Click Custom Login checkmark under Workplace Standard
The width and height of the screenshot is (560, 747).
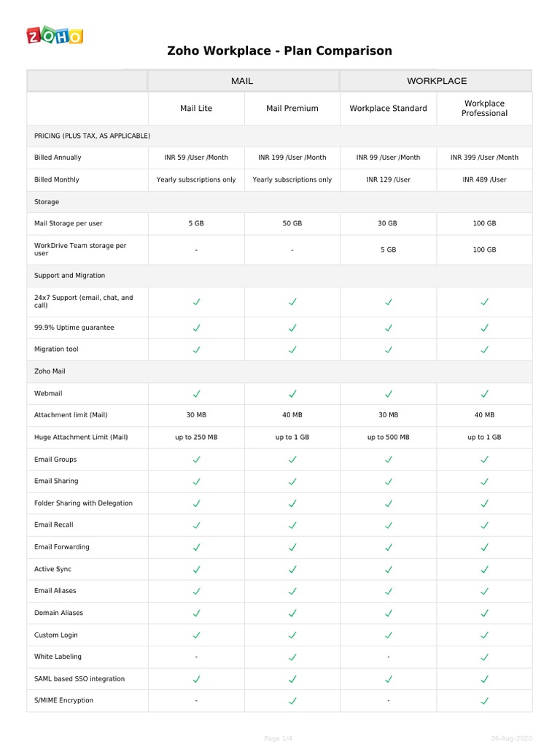tap(389, 635)
